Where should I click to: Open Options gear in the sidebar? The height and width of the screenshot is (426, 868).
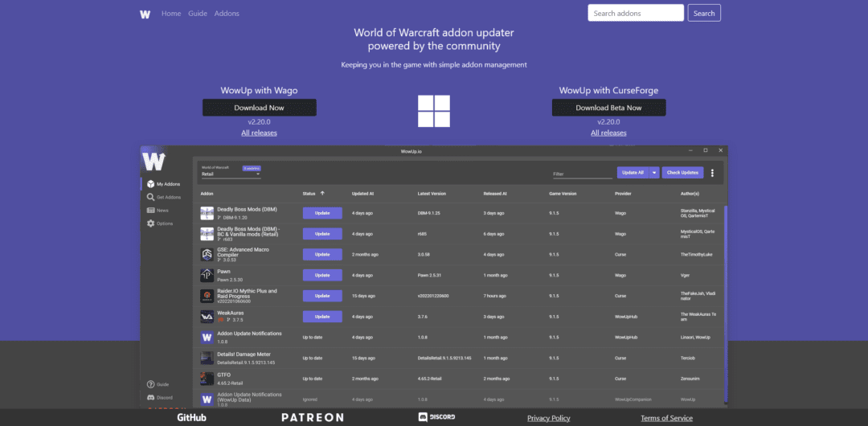pos(150,223)
